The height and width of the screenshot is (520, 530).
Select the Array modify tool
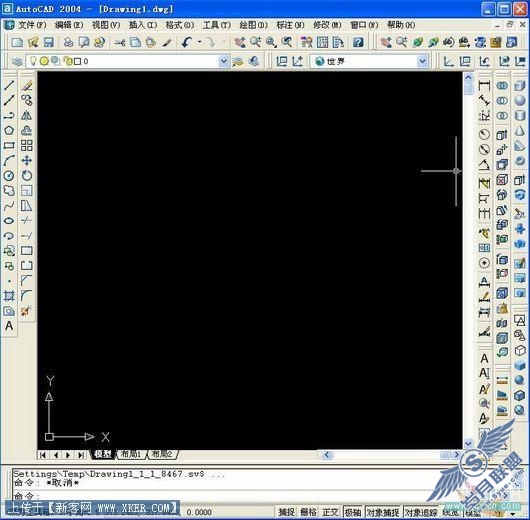27,145
